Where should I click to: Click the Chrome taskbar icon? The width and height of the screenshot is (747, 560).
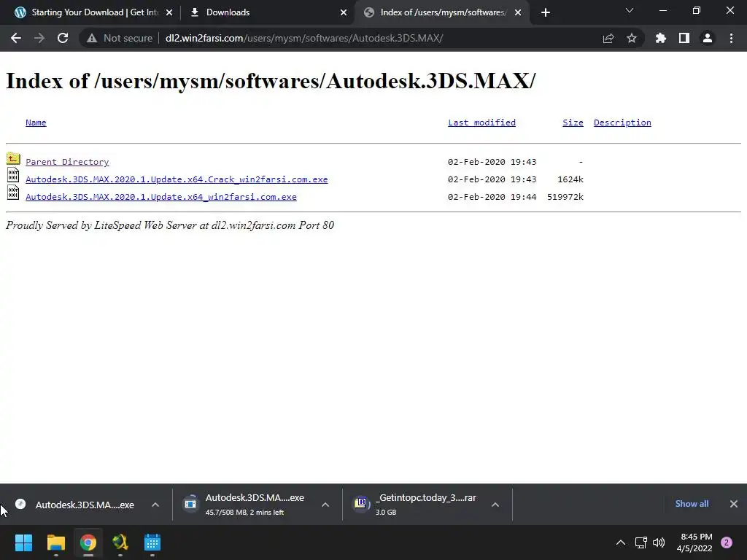pyautogui.click(x=88, y=542)
